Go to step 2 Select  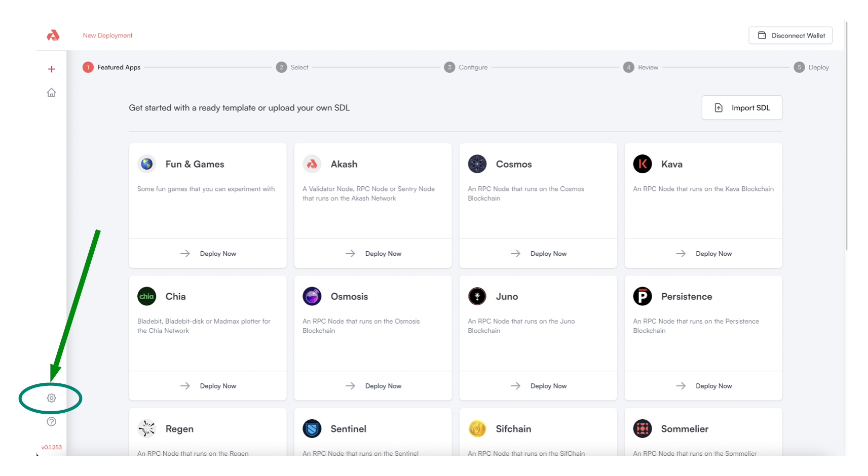[x=292, y=67]
